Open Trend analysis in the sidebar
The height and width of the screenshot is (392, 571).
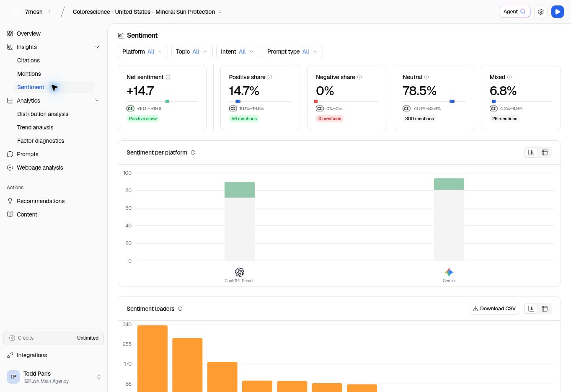pyautogui.click(x=35, y=127)
